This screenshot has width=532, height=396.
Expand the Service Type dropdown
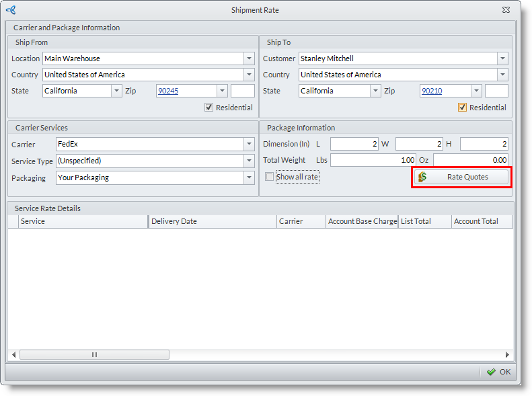[x=249, y=161]
